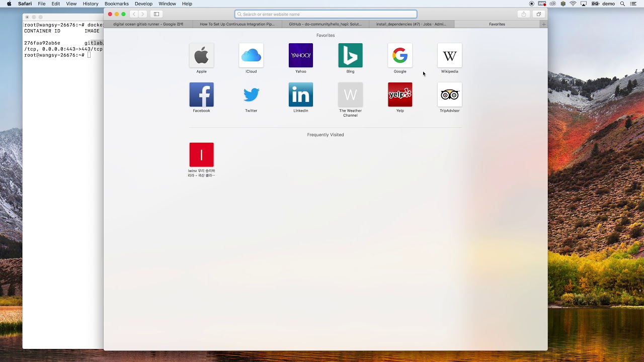
Task: Open The Weather Channel favorite
Action: click(x=350, y=95)
